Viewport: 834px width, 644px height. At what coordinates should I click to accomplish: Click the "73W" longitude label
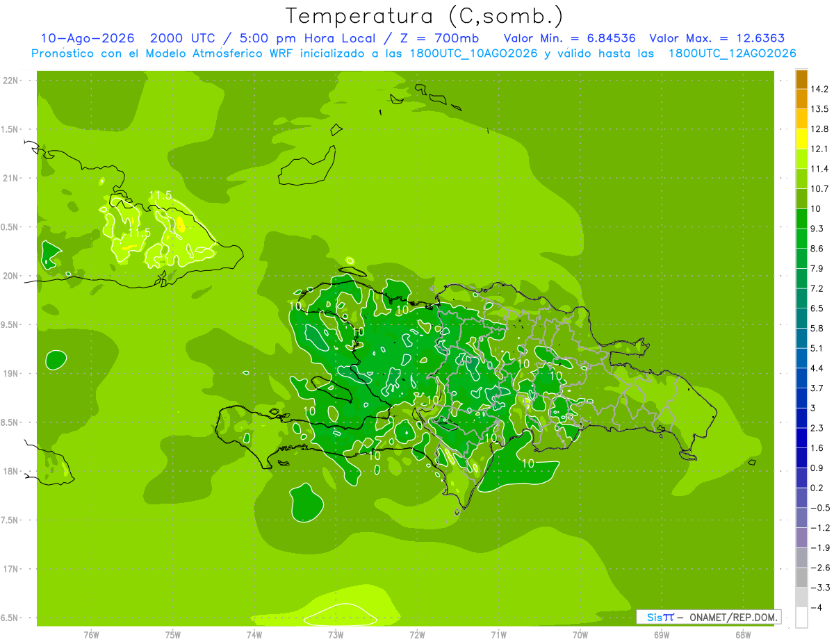336,635
